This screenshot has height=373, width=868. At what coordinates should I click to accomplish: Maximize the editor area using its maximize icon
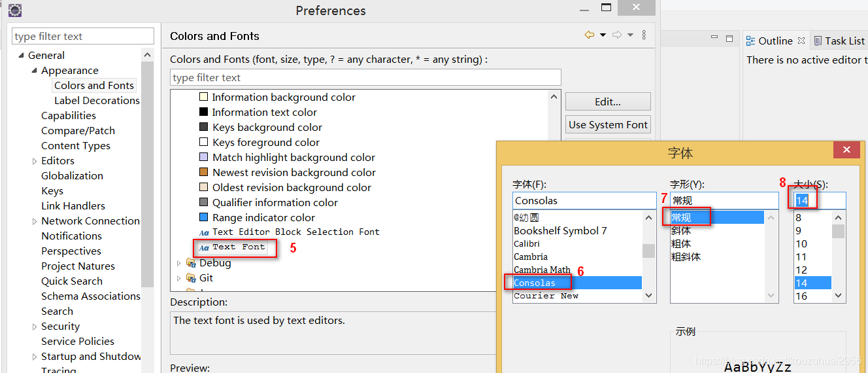729,38
